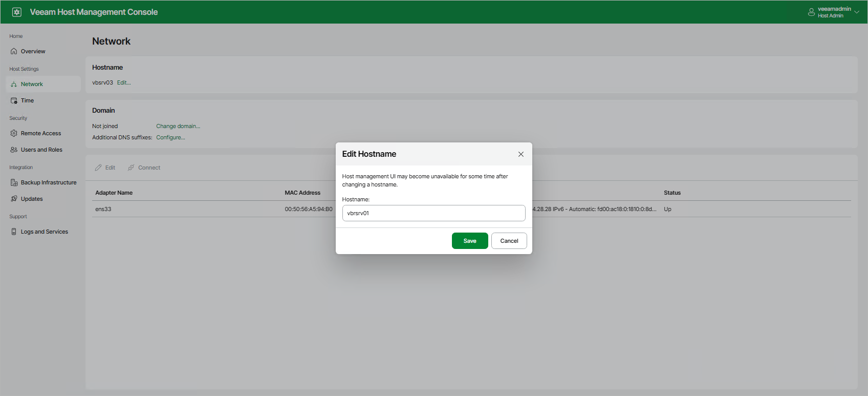Close the Edit Hostname dialog
Screen dimensions: 868x396
coord(520,154)
